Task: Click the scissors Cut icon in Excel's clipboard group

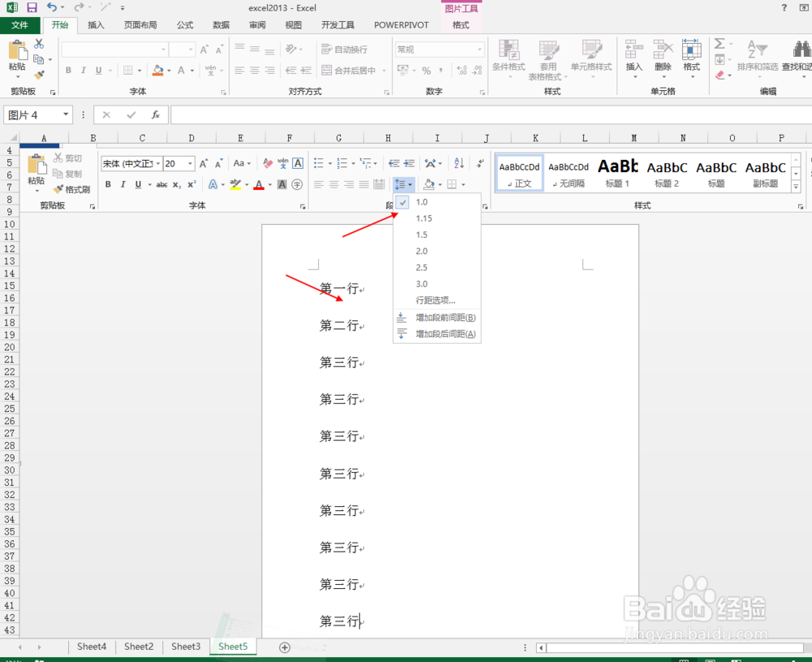Action: (x=39, y=44)
